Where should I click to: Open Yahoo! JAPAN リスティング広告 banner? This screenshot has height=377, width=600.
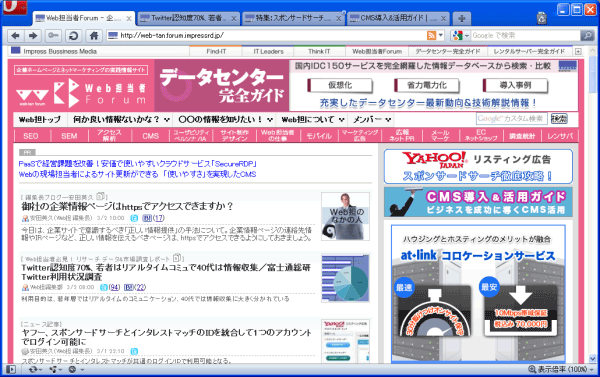[478, 166]
